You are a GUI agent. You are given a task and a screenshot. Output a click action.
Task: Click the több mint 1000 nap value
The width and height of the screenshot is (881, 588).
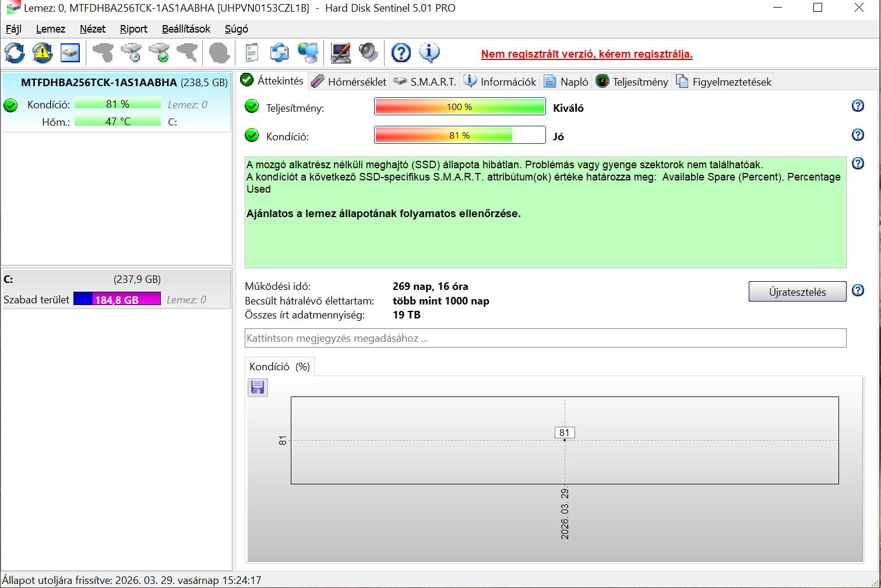point(441,300)
